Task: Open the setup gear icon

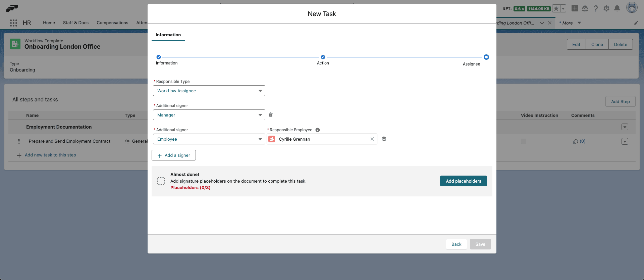Action: click(x=606, y=8)
